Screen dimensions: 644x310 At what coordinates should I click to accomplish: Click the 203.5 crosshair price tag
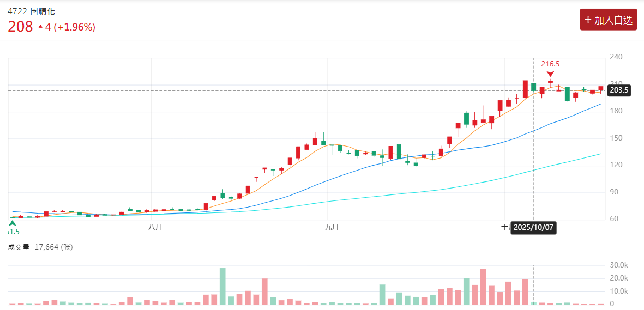point(619,90)
